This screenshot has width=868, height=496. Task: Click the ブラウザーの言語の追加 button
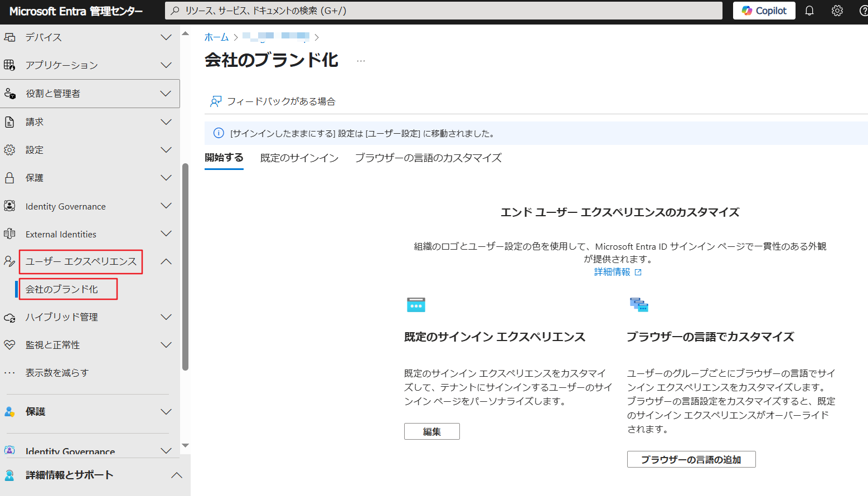click(691, 459)
